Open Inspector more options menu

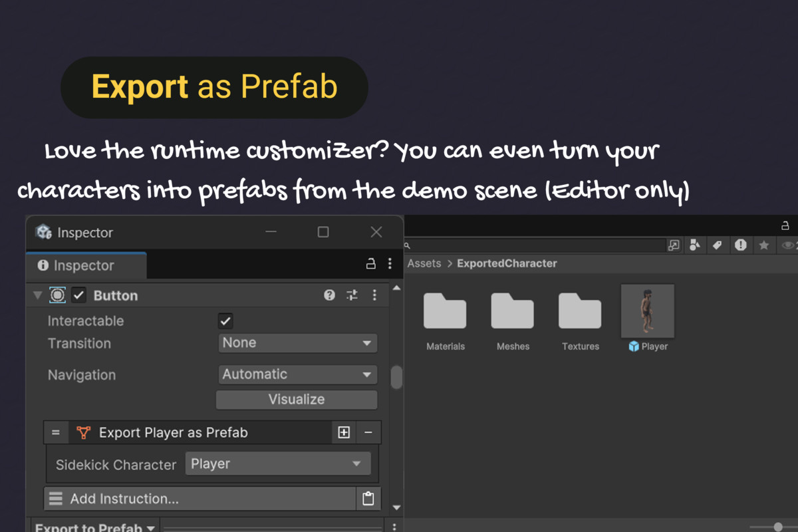390,263
